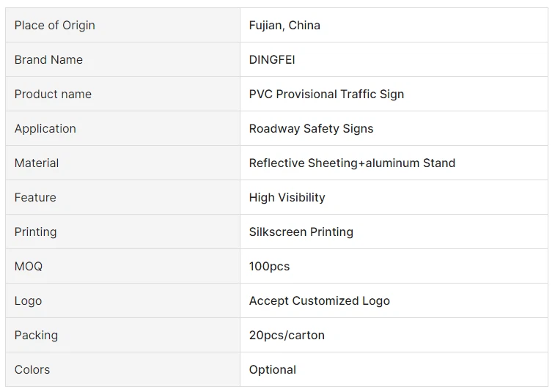This screenshot has height=392, width=555.
Task: Select the '100pcs' value cell
Action: coord(269,267)
